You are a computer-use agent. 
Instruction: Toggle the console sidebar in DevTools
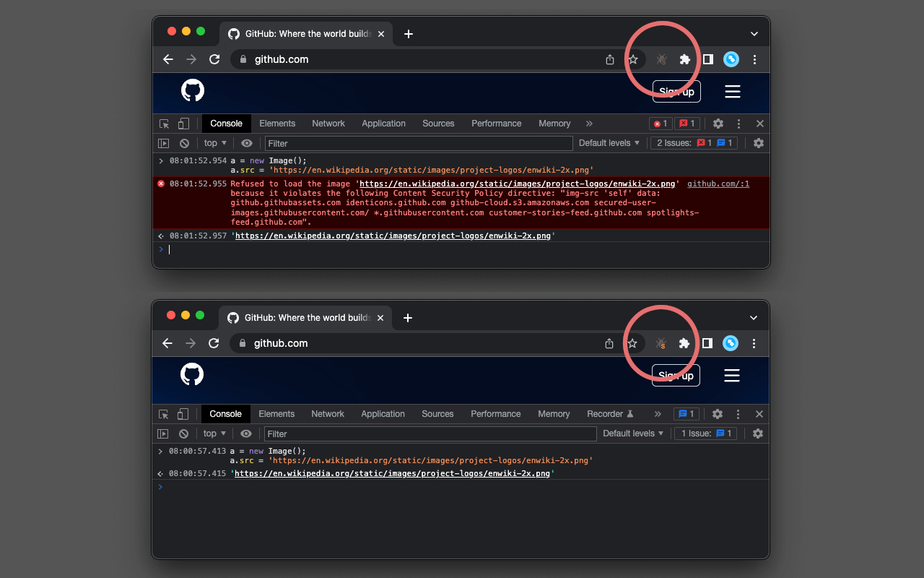point(162,142)
